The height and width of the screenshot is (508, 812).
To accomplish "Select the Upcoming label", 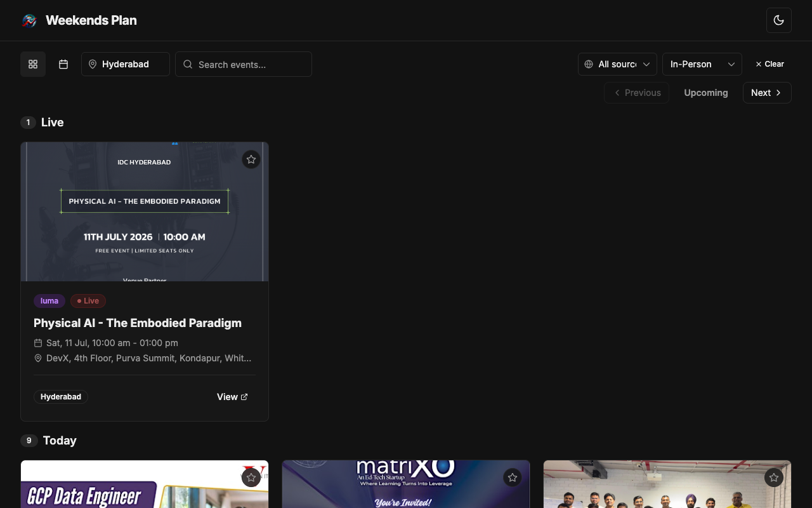I will coord(706,93).
